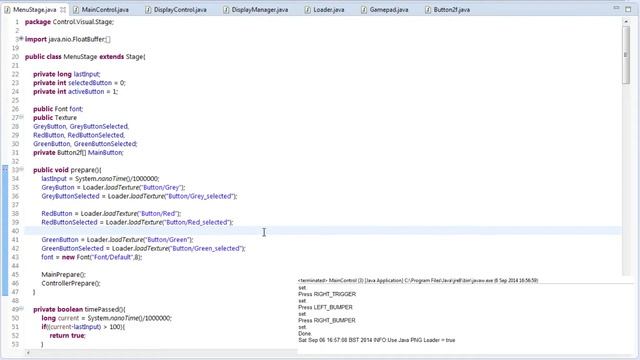Screen dimensions: 640x360
Task: Click 'long current = System.nanoTime()' line
Action: tap(107, 318)
